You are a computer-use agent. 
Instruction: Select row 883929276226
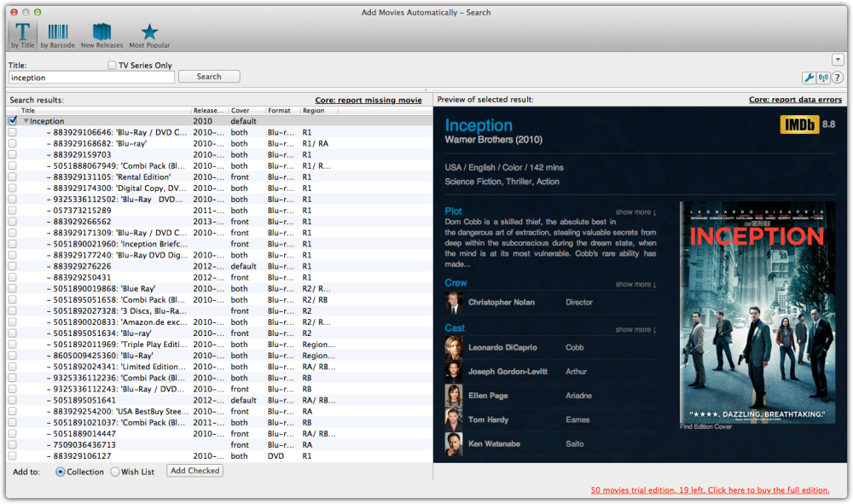219,266
